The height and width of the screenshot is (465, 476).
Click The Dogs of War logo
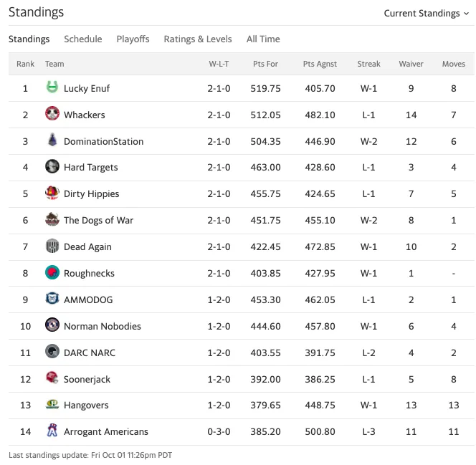52,219
